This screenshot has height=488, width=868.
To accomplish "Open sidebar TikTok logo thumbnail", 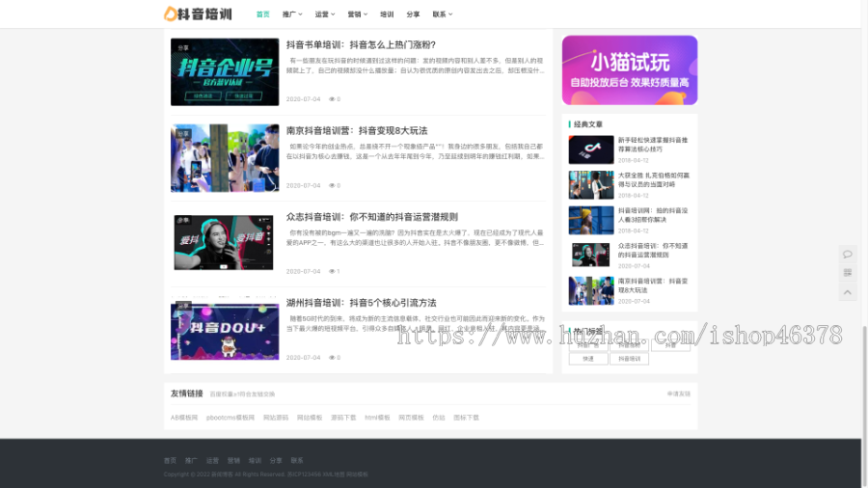I will pos(590,149).
